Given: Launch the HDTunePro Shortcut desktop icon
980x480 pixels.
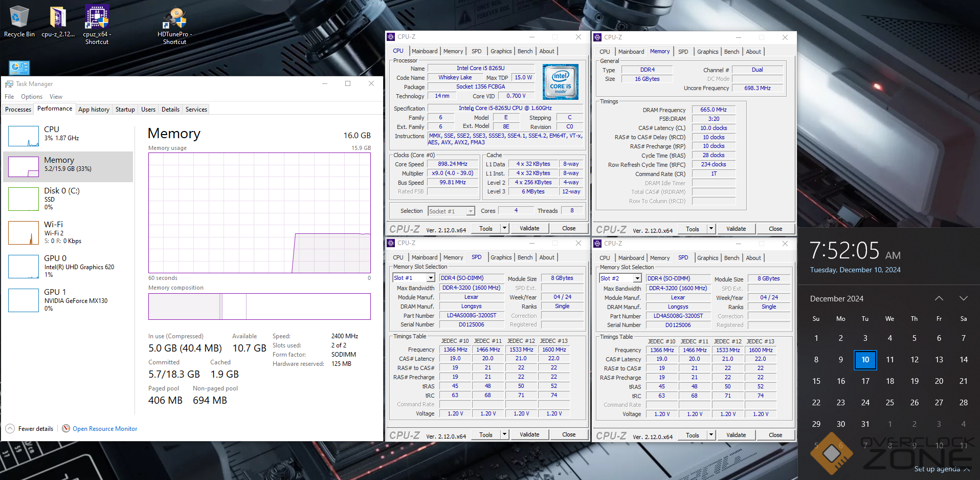Looking at the screenshot, I should [x=174, y=18].
